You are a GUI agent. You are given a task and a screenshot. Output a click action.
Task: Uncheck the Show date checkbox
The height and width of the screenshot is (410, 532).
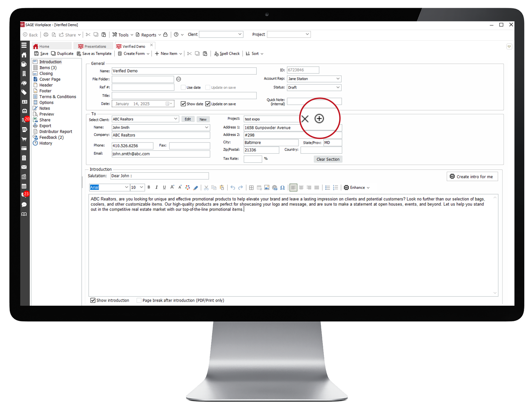coord(183,104)
